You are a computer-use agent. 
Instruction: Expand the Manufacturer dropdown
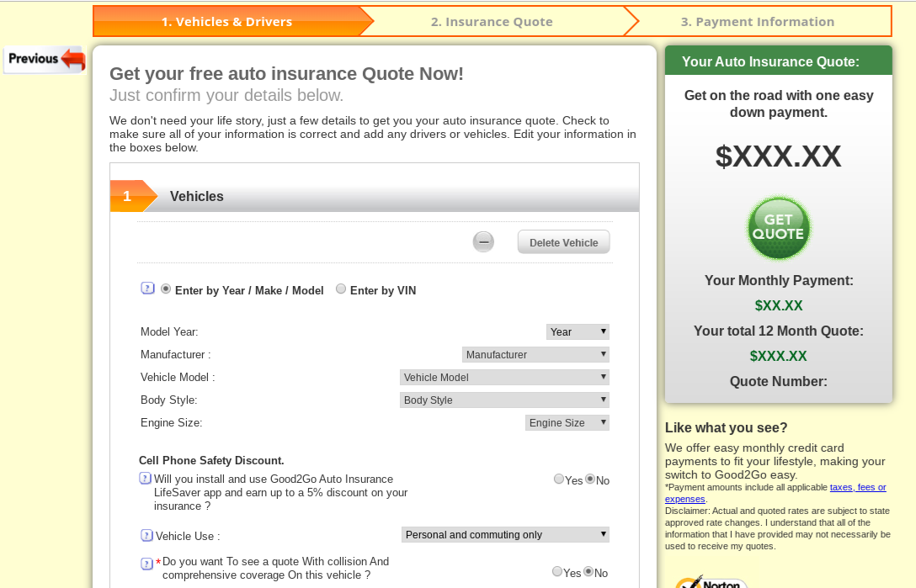coord(535,355)
